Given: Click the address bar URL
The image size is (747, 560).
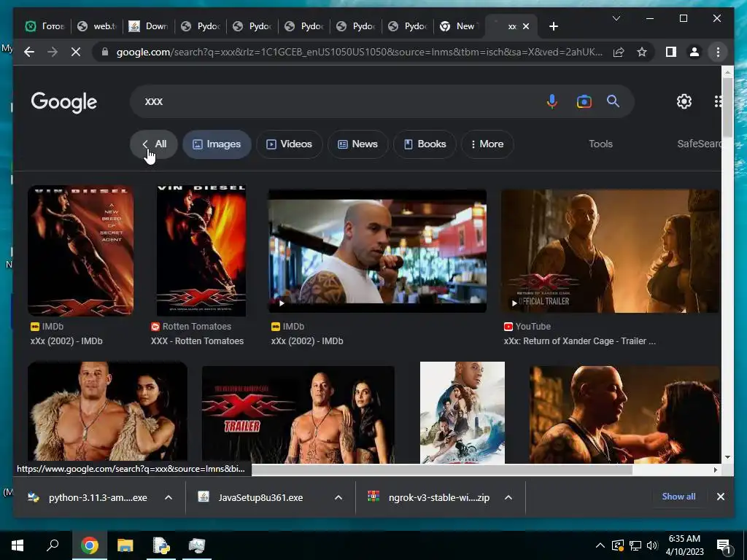Looking at the screenshot, I should tap(359, 52).
